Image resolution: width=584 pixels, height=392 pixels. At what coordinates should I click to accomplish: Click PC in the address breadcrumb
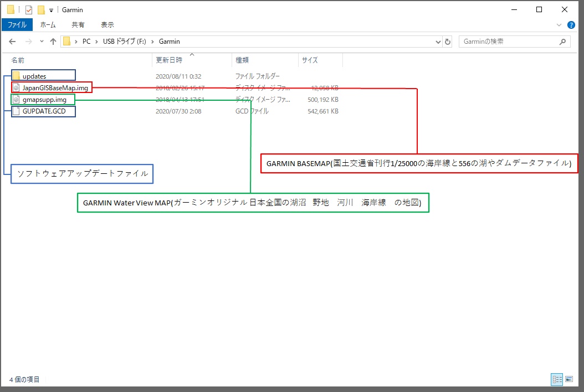86,42
